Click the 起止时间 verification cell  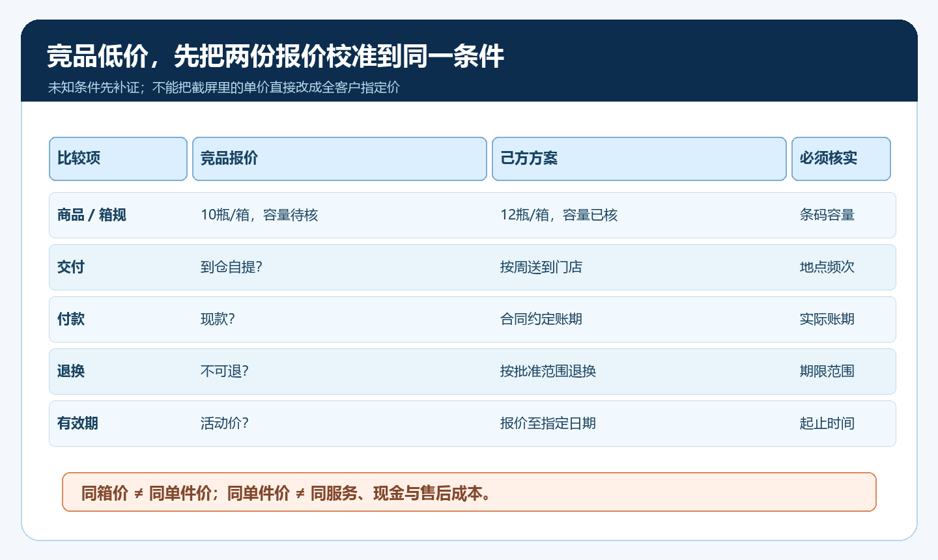(x=827, y=423)
